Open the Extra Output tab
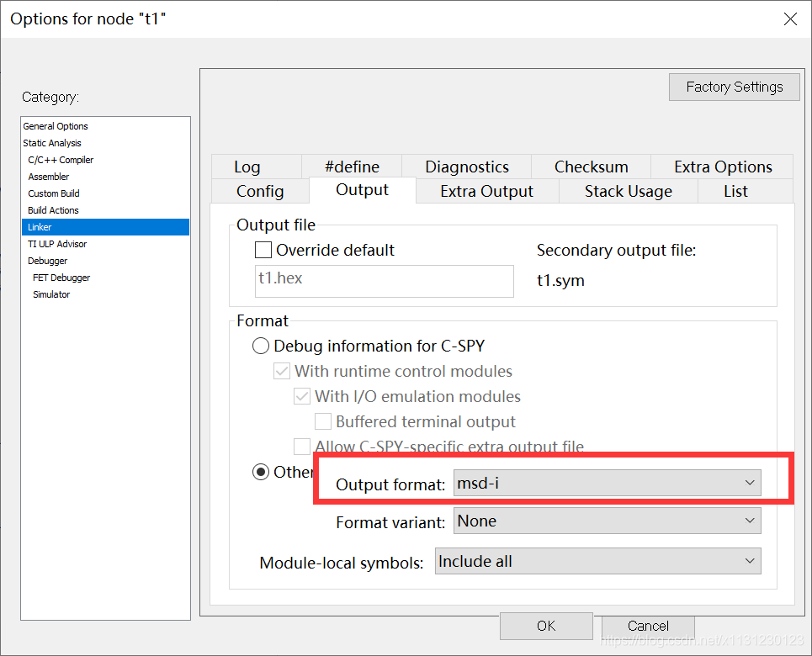Image resolution: width=812 pixels, height=656 pixels. coord(486,191)
